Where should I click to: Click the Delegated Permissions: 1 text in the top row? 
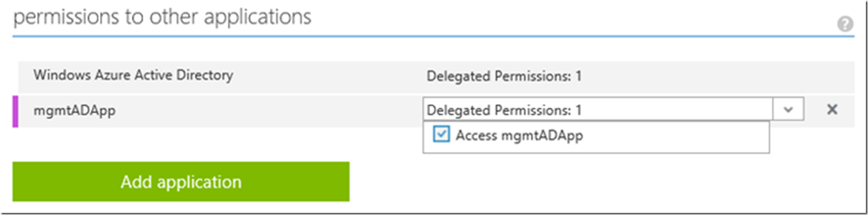tap(504, 77)
